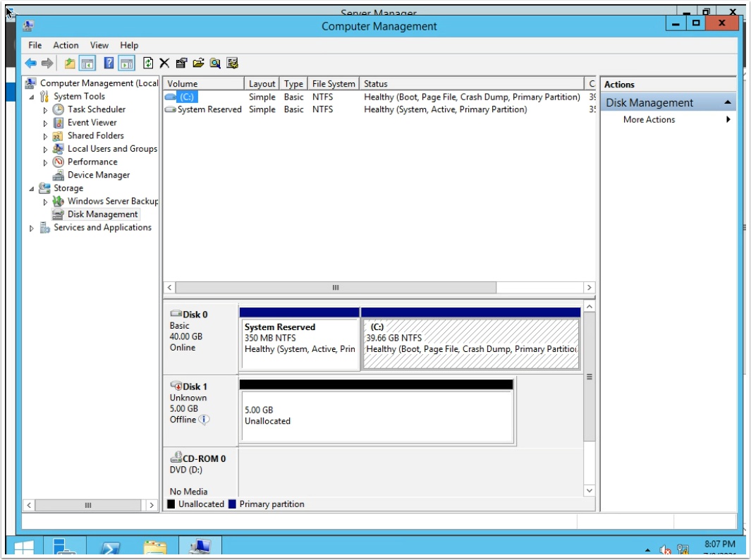Click the Event Viewer icon in the tree
The height and width of the screenshot is (560, 751).
(x=58, y=123)
